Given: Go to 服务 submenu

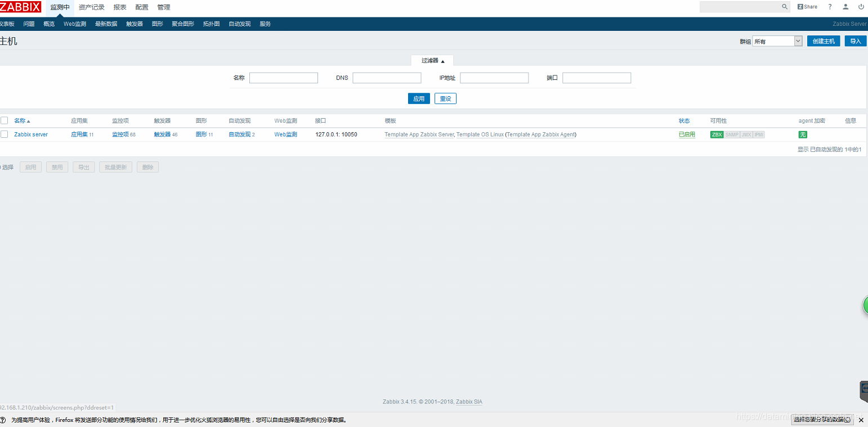Looking at the screenshot, I should tap(265, 24).
